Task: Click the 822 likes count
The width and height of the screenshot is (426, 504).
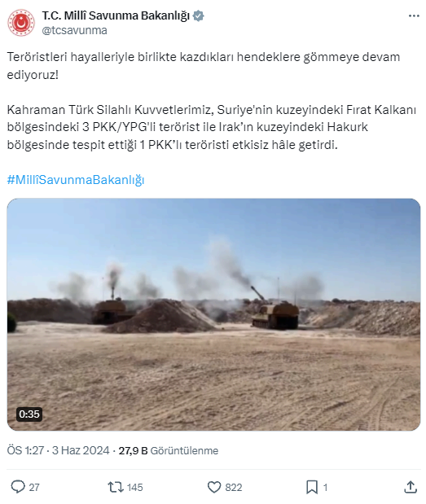Action: (234, 487)
